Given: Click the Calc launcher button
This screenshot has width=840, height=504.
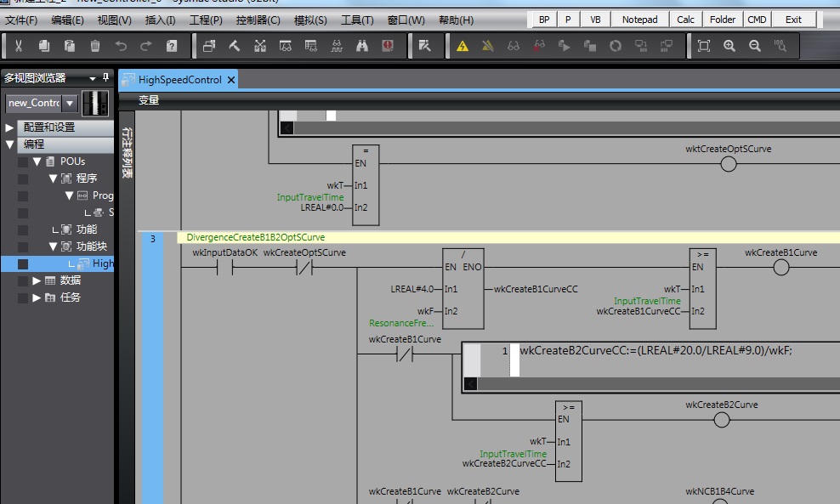Looking at the screenshot, I should [x=685, y=20].
